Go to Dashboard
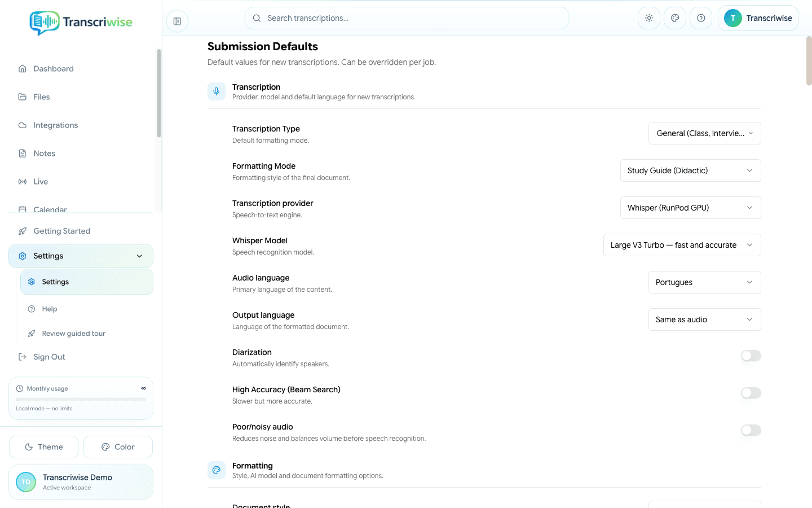812x508 pixels. (81, 69)
